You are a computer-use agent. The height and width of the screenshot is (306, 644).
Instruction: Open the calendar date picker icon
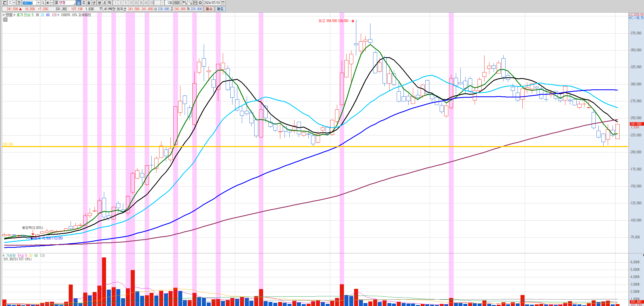pyautogui.click(x=223, y=3)
